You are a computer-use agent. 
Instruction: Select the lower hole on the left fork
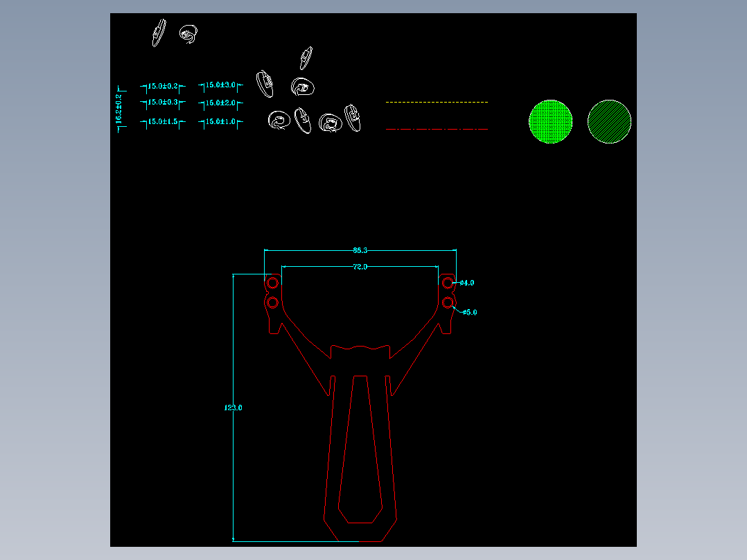point(272,303)
